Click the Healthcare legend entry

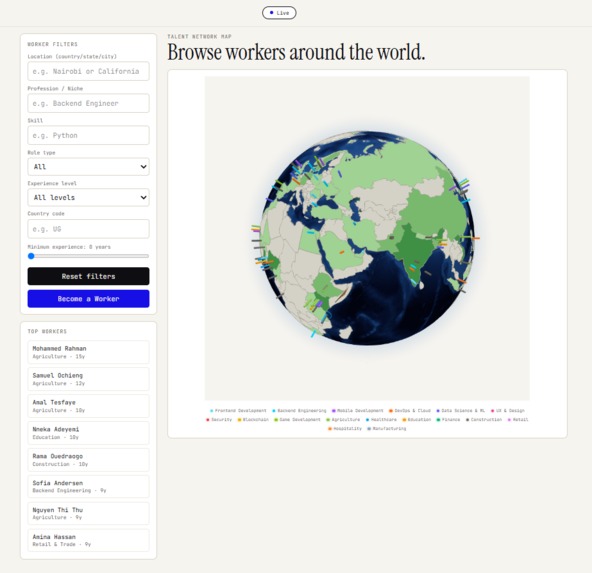381,419
